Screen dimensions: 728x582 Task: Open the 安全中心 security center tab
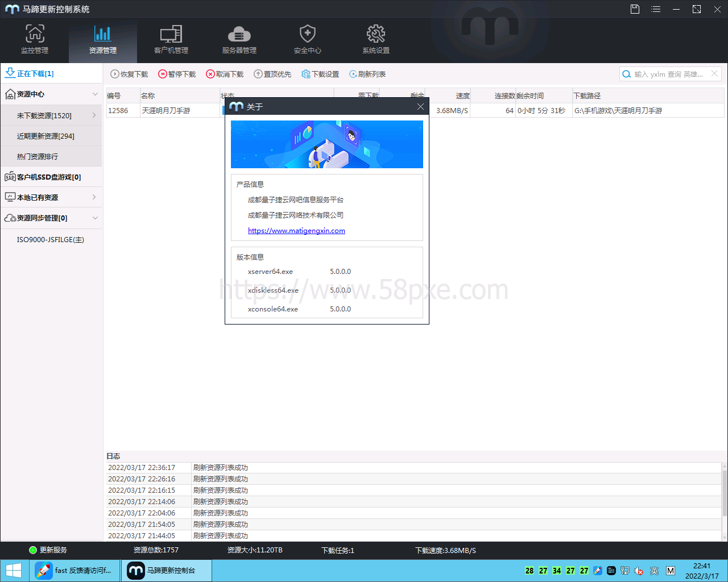308,40
